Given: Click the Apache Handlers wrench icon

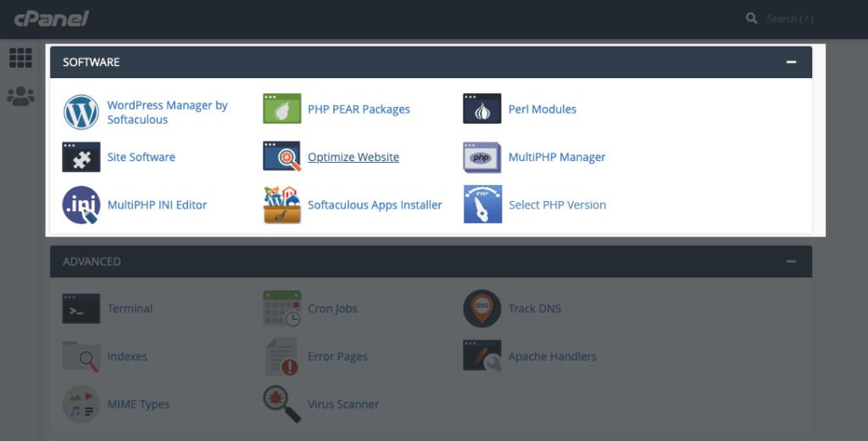Looking at the screenshot, I should click(482, 355).
